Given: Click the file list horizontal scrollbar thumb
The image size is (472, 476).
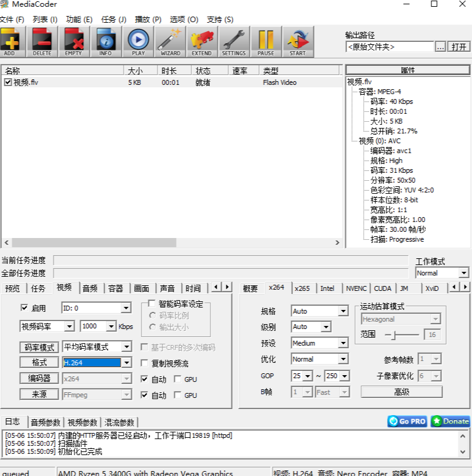Looking at the screenshot, I should pos(94,242).
